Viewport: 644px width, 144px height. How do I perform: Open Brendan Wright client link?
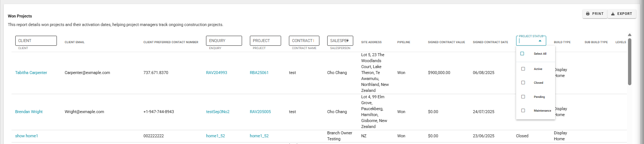coord(29,112)
